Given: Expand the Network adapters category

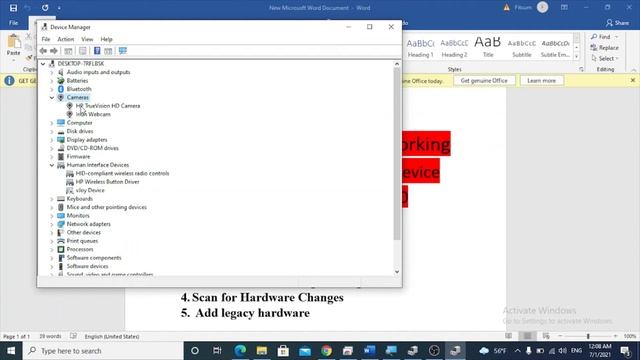Looking at the screenshot, I should 52,224.
